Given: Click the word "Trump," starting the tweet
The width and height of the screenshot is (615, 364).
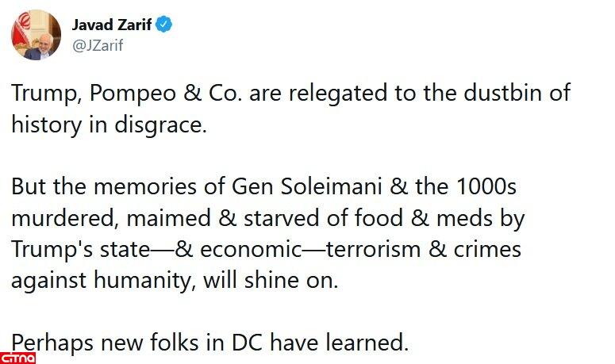Looking at the screenshot, I should (43, 94).
